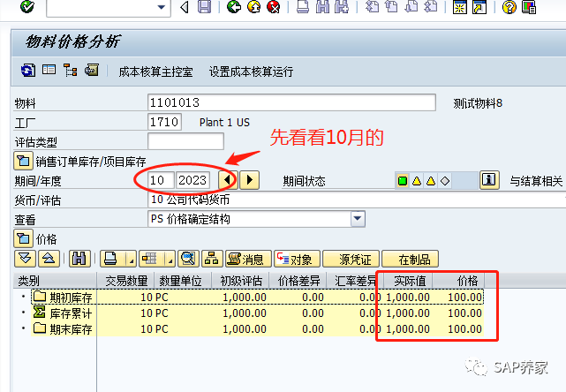
Task: Click the year field showing 2023
Action: pyautogui.click(x=192, y=180)
